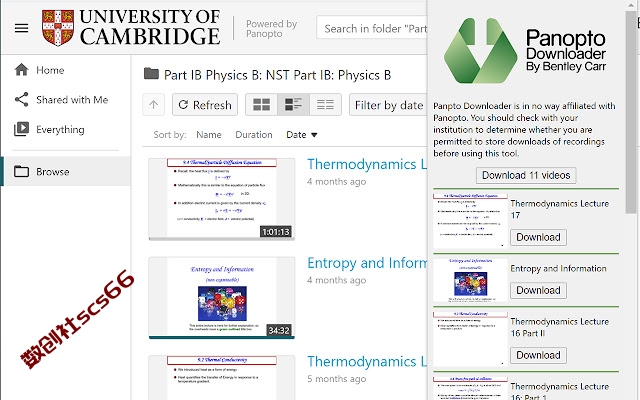Viewport: 640px width, 400px height.
Task: Open Entropy and Information video thumbnail 34:32
Action: [222, 298]
